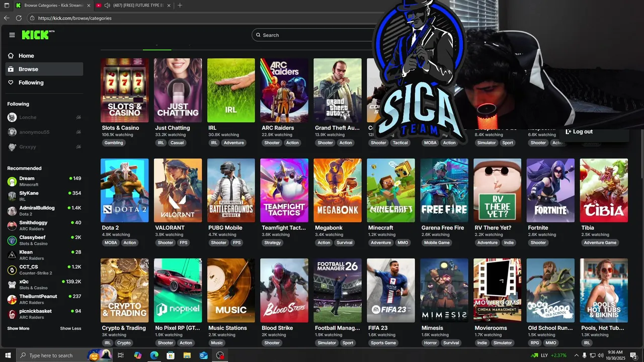Open Blood Strike category title link
This screenshot has height=362, width=644.
click(277, 328)
